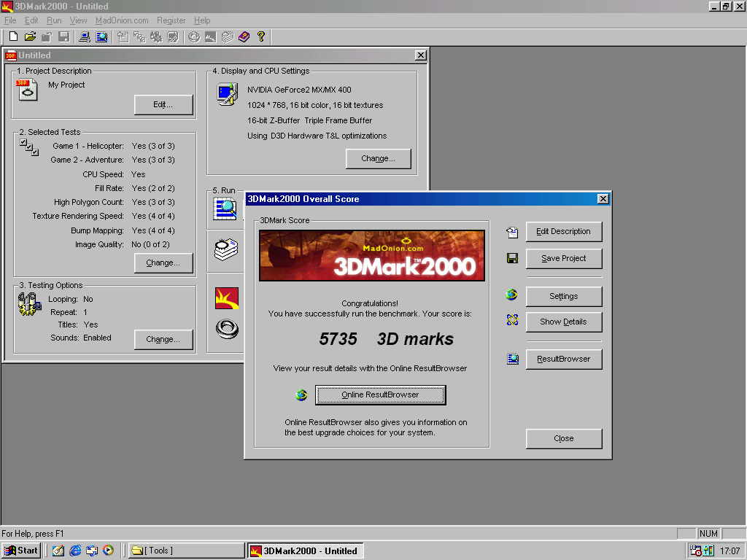Viewport: 747px width, 560px height.
Task: Click the yellow question mark toolbar icon
Action: click(x=260, y=36)
